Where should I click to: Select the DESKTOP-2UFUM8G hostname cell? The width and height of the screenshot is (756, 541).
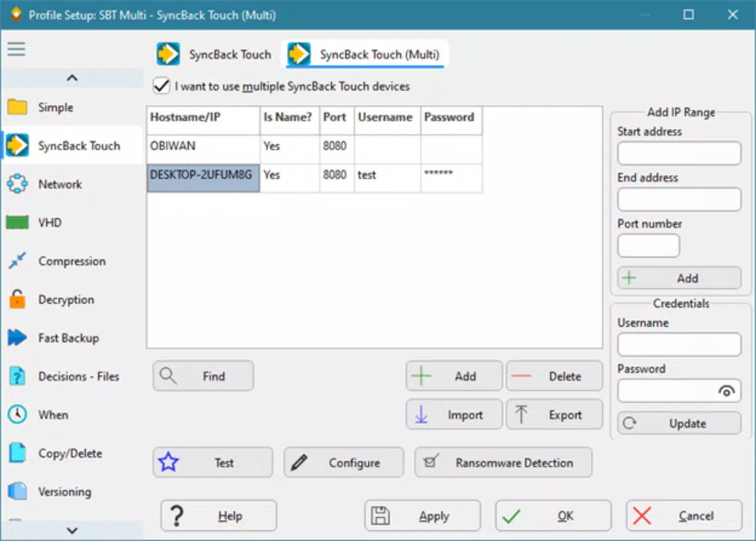[203, 179]
